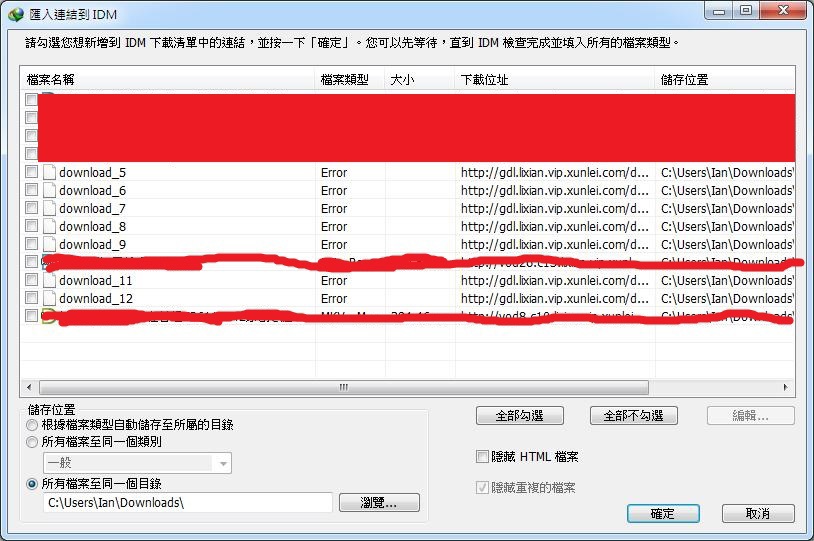
Task: Tick the checkbox for download_11
Action: pyautogui.click(x=32, y=280)
